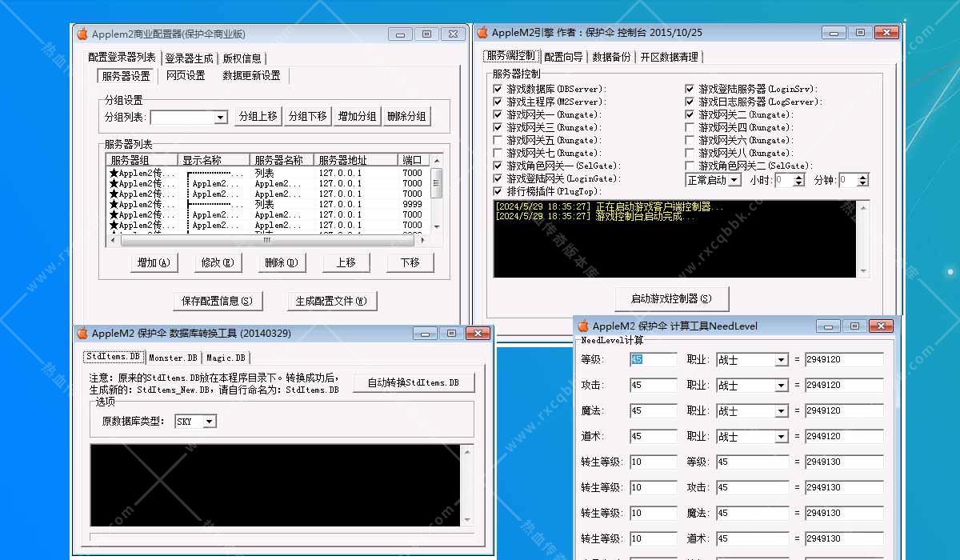Image resolution: width=960 pixels, height=560 pixels.
Task: Open the 正常启动 startup mode dropdown
Action: [735, 180]
